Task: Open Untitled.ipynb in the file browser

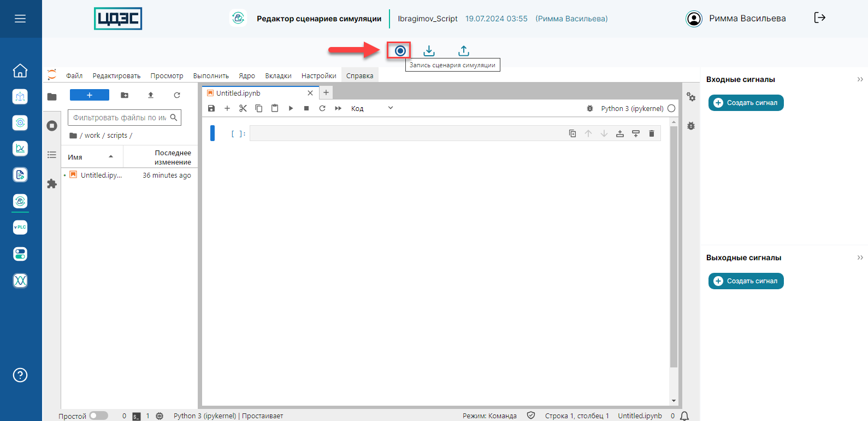Action: (x=101, y=176)
